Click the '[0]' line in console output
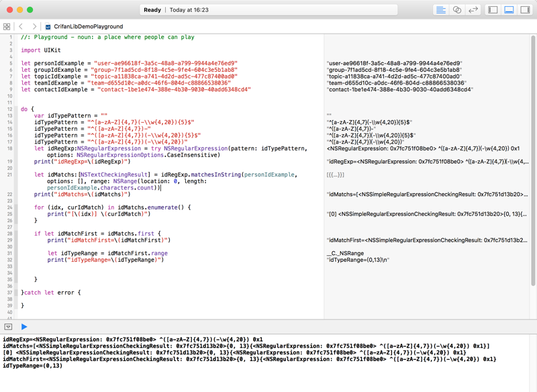Viewport: 537px width, 392px height. tap(234, 352)
